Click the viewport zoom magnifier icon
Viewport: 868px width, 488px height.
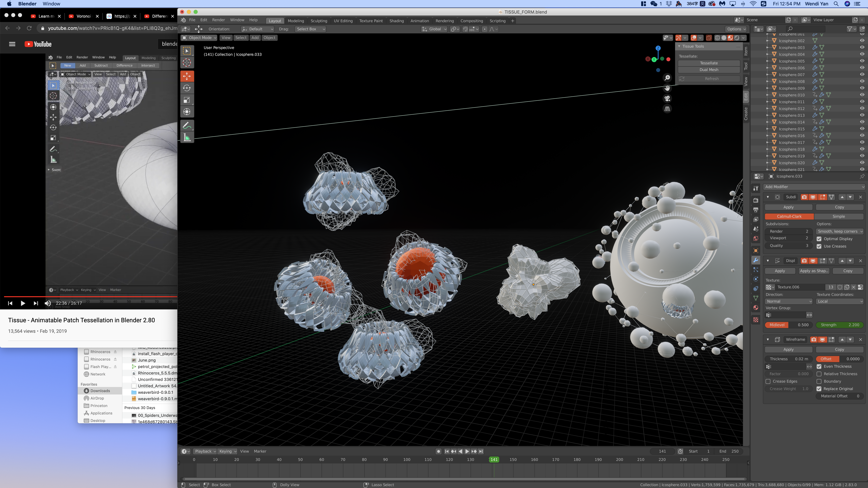[667, 78]
